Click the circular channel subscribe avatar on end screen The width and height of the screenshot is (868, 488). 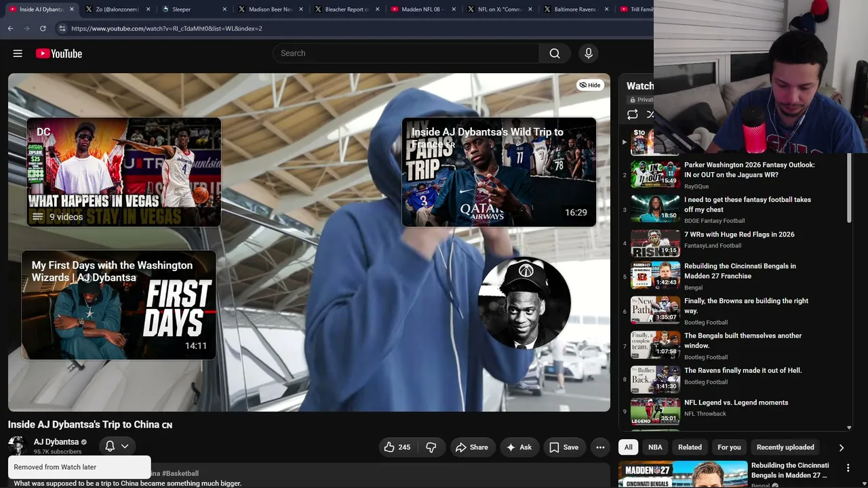pyautogui.click(x=524, y=303)
